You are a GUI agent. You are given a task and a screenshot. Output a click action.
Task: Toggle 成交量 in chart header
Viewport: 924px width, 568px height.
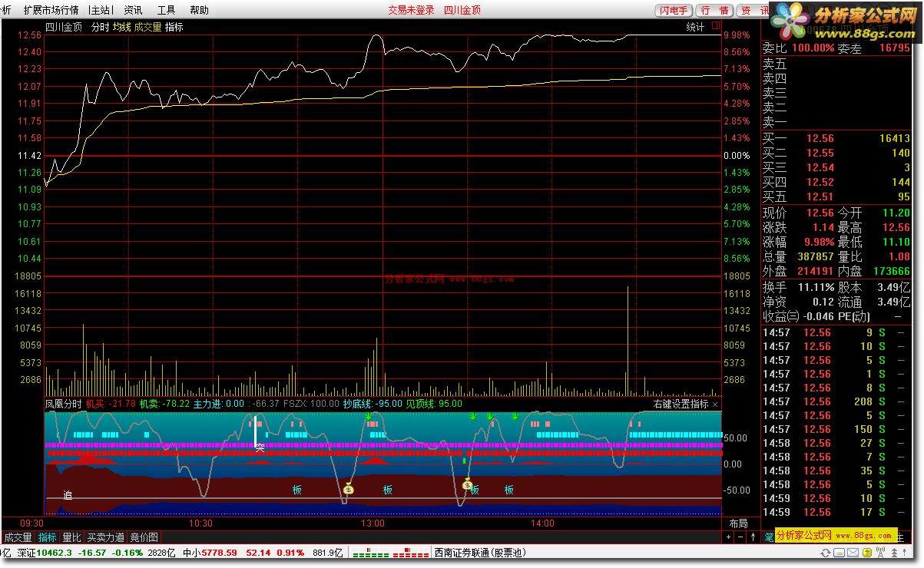point(147,27)
